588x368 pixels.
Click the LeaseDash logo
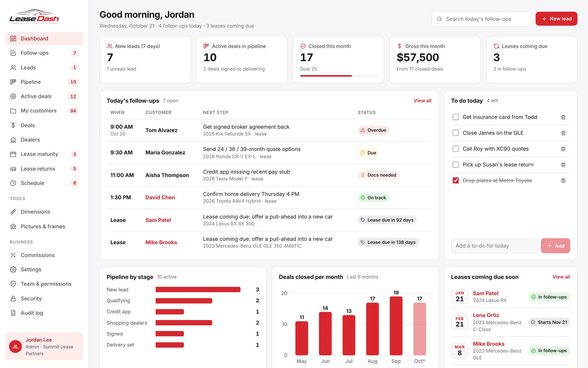[34, 17]
